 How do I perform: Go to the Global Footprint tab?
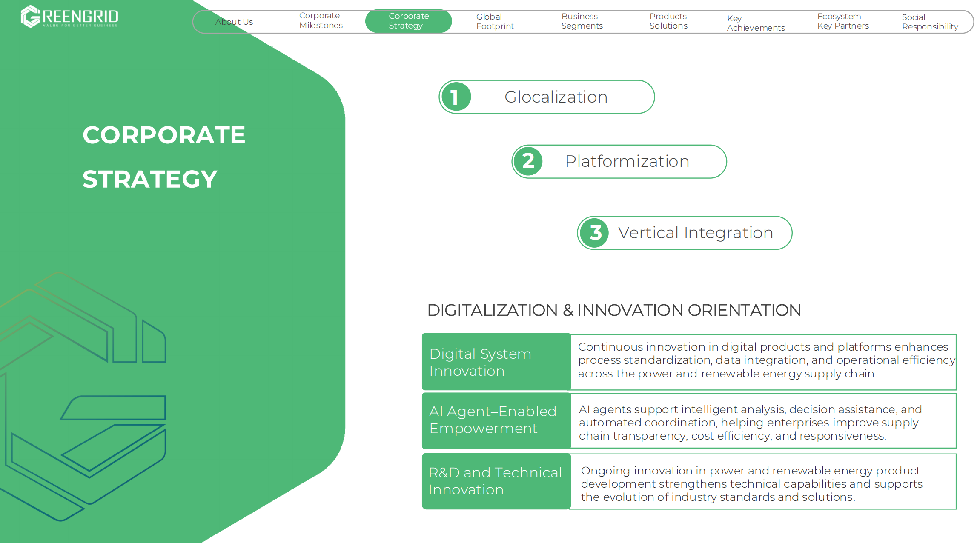[x=495, y=21]
